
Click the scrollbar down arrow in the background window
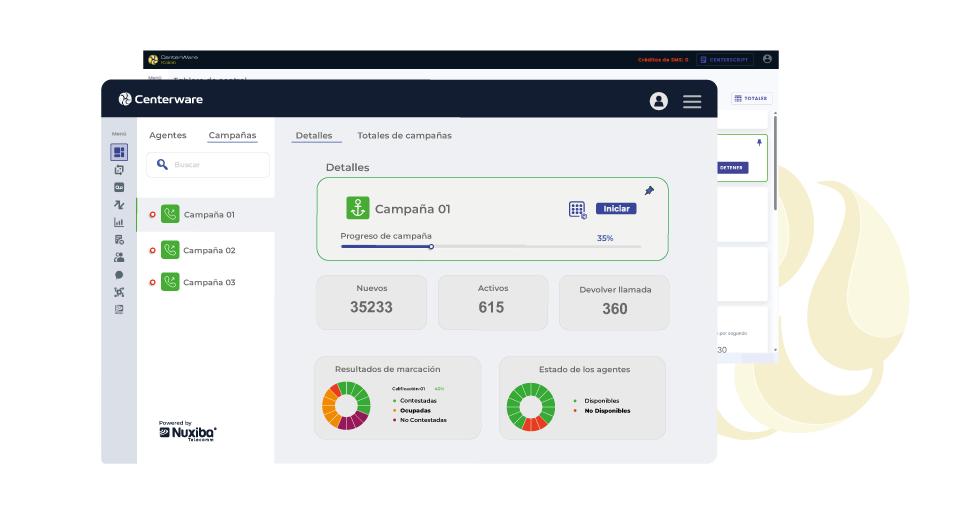click(x=775, y=350)
